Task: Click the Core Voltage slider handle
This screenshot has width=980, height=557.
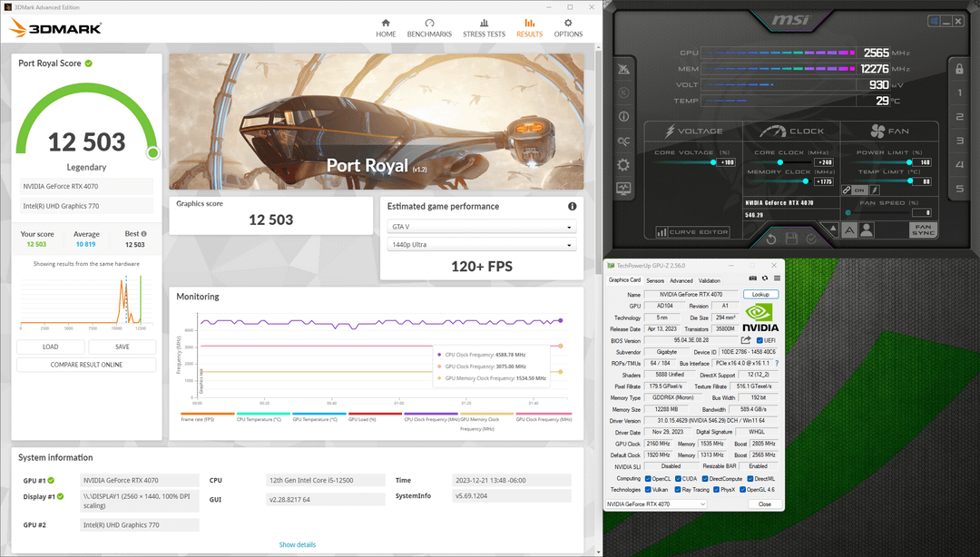Action: (x=713, y=162)
